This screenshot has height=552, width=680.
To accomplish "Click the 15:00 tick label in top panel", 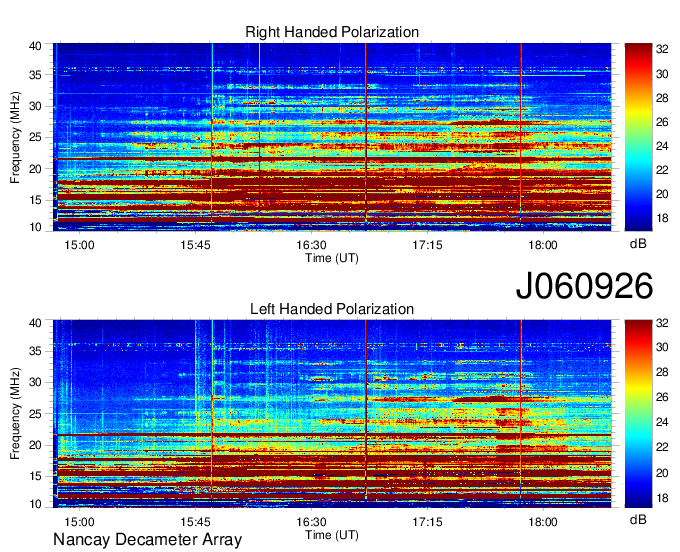I will coord(79,245).
